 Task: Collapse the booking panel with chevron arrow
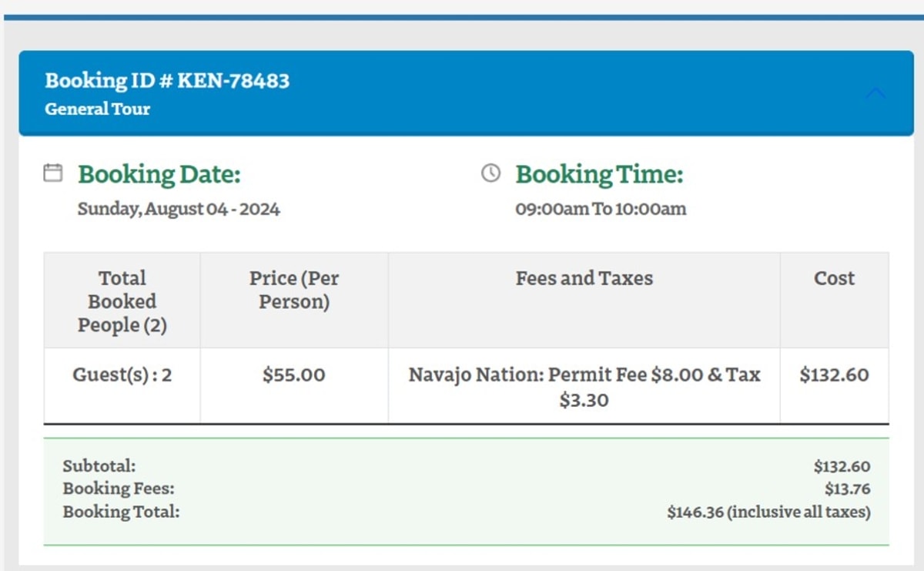[875, 93]
